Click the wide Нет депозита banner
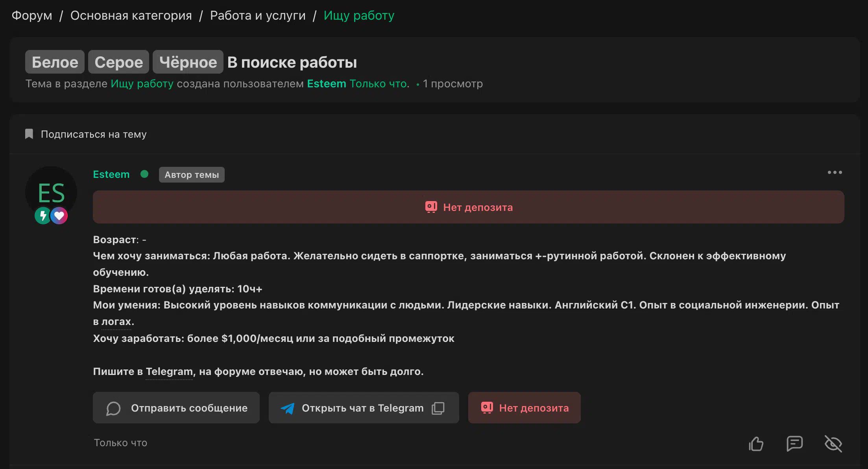868x469 pixels. point(469,207)
